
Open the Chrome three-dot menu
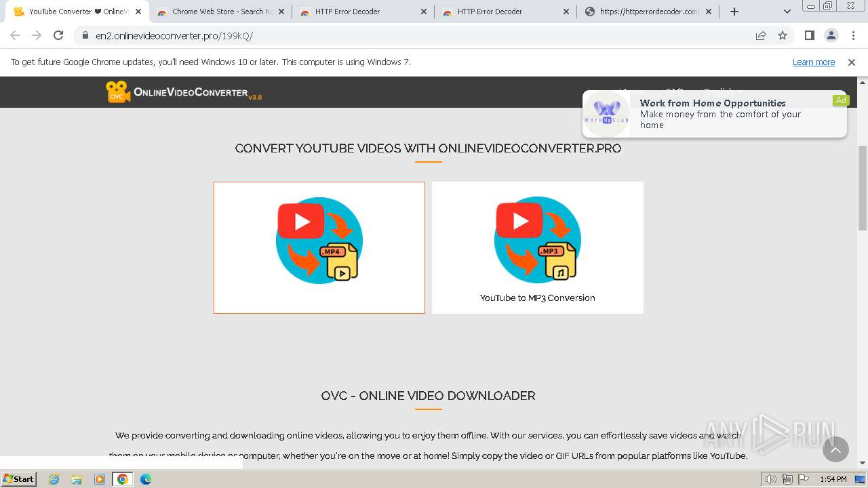pyautogui.click(x=853, y=35)
